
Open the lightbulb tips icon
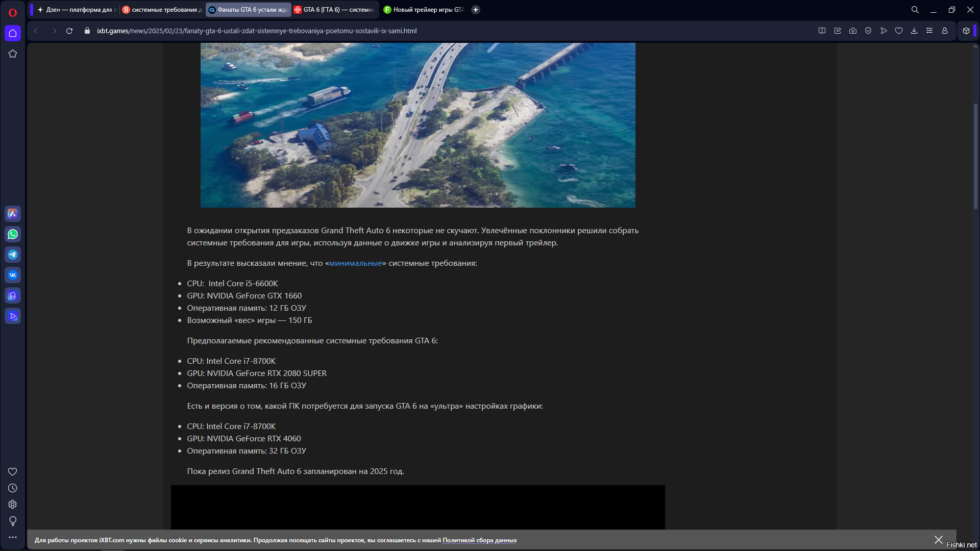click(13, 521)
